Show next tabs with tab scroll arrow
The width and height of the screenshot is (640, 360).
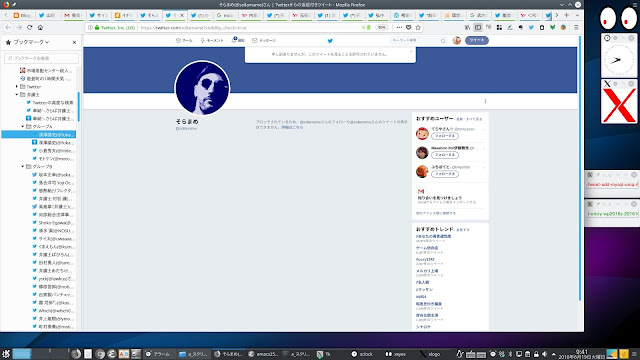pyautogui.click(x=556, y=15)
